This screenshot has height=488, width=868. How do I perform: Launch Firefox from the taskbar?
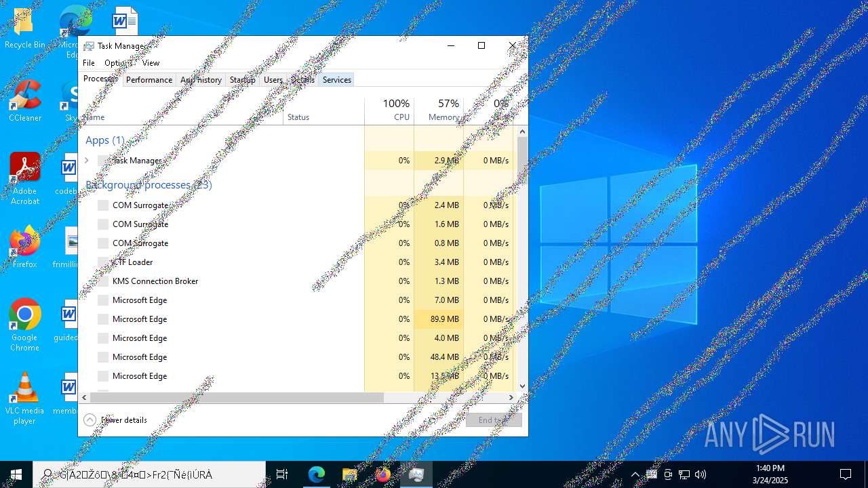[383, 474]
